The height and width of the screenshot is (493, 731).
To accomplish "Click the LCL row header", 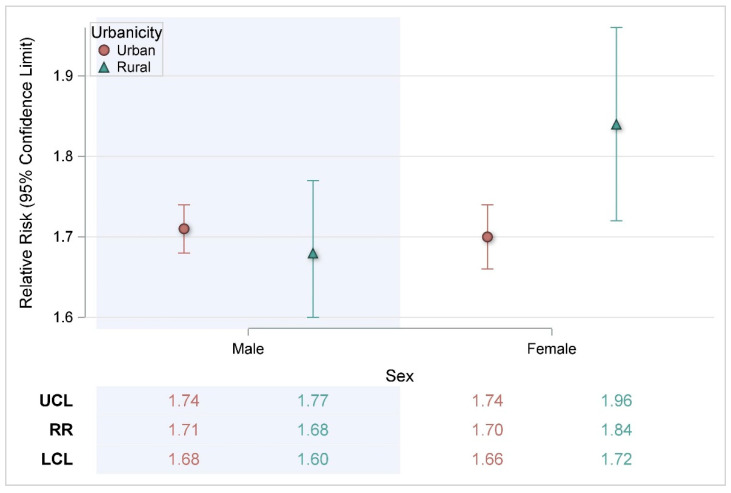I will tap(57, 459).
